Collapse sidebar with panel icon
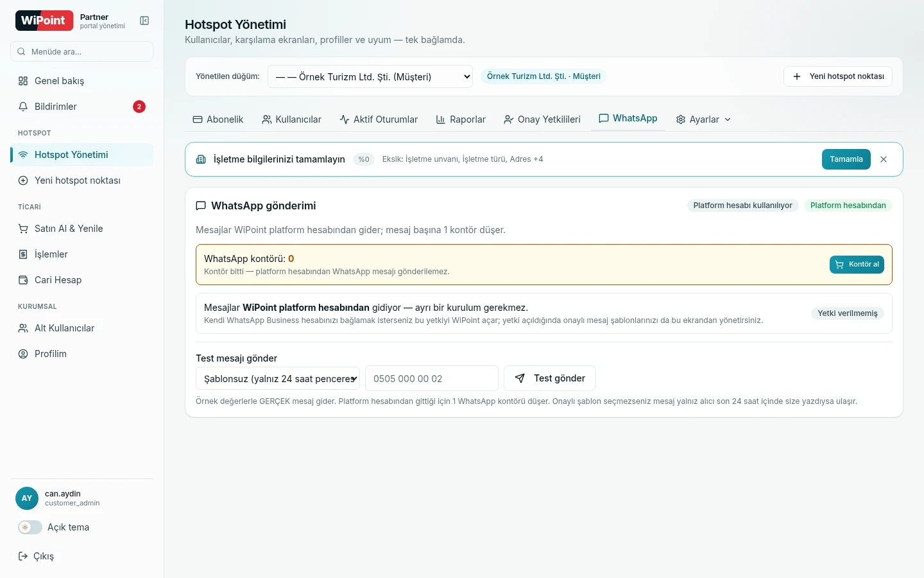The image size is (924, 578). tap(144, 21)
